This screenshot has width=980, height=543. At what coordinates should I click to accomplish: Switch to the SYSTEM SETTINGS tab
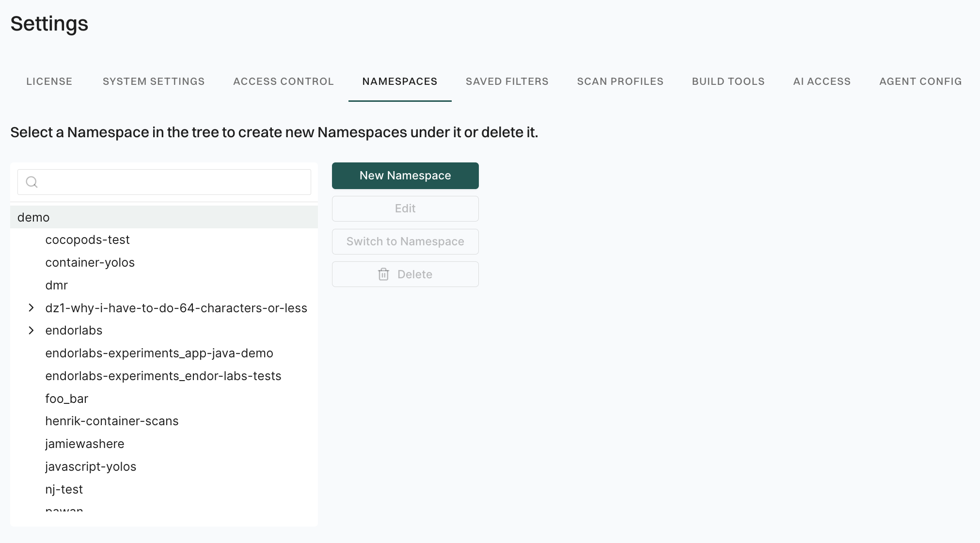point(153,81)
